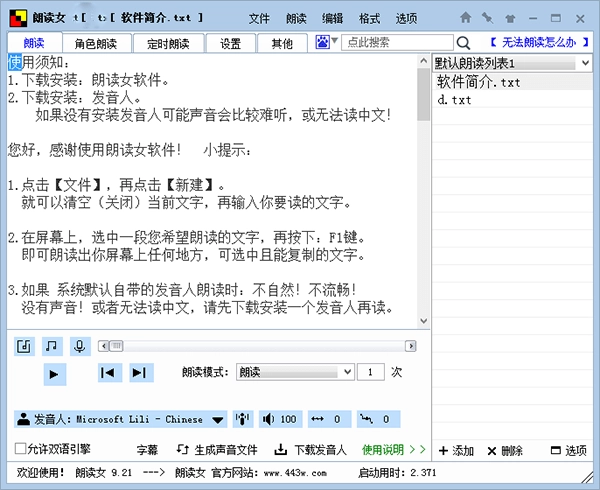The height and width of the screenshot is (490, 600).
Task: Open the 朗读模式 dropdown
Action: (294, 372)
